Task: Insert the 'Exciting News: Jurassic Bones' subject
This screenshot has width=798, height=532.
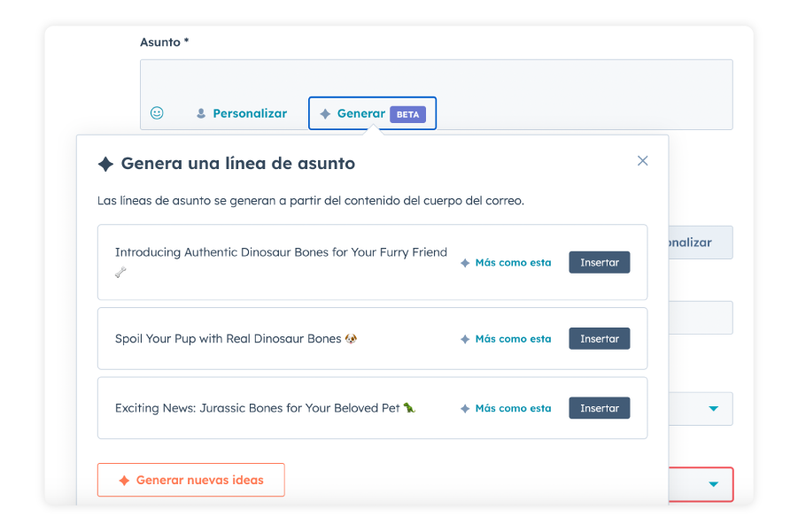Action: [599, 409]
